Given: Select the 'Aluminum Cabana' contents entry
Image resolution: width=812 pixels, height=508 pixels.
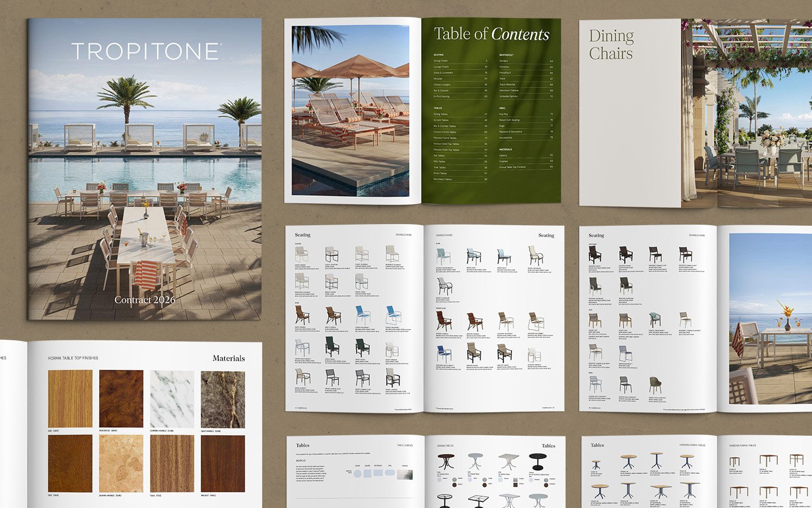Looking at the screenshot, I should (509, 90).
